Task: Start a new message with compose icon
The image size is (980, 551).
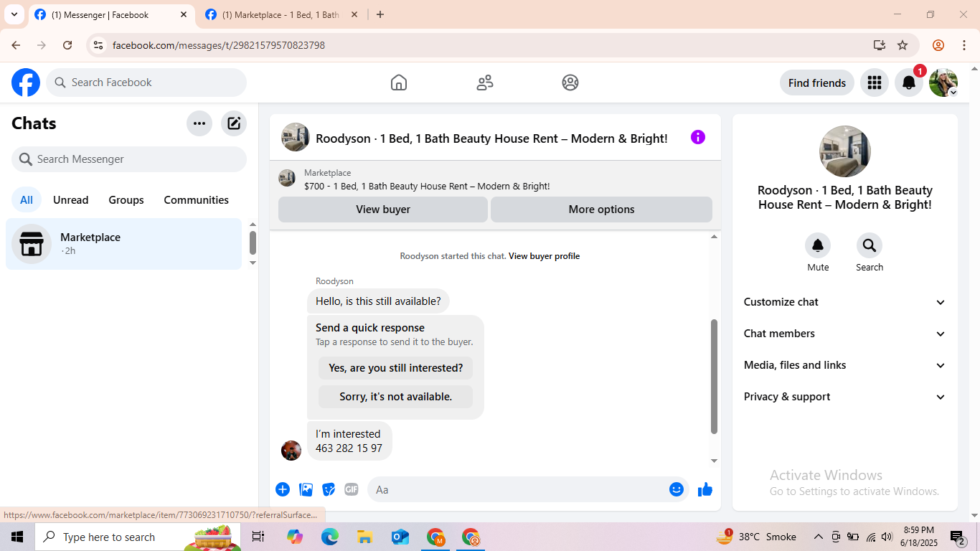Action: pyautogui.click(x=234, y=123)
